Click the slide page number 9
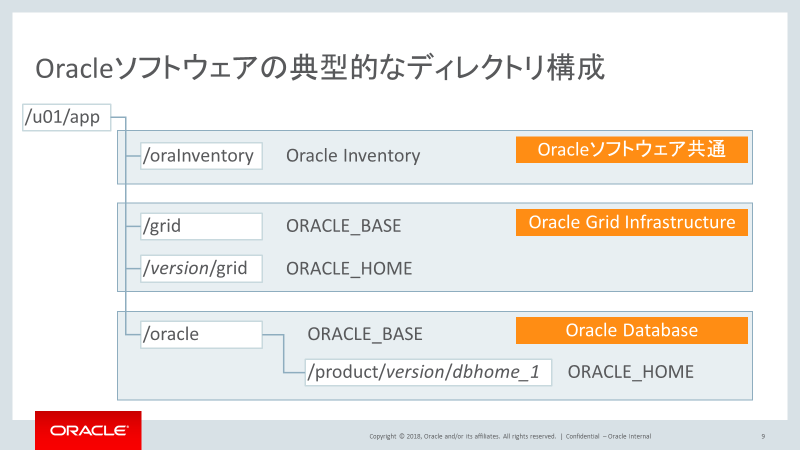The width and height of the screenshot is (800, 450). pyautogui.click(x=763, y=436)
